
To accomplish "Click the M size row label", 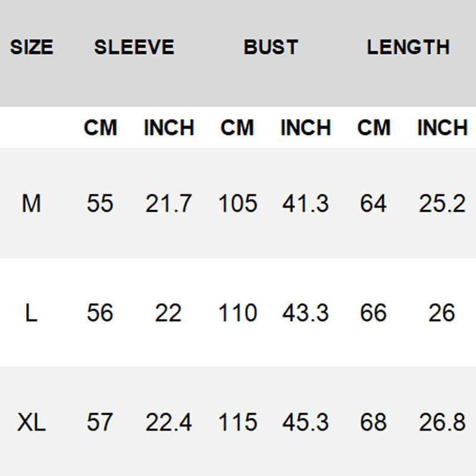I will (x=31, y=204).
